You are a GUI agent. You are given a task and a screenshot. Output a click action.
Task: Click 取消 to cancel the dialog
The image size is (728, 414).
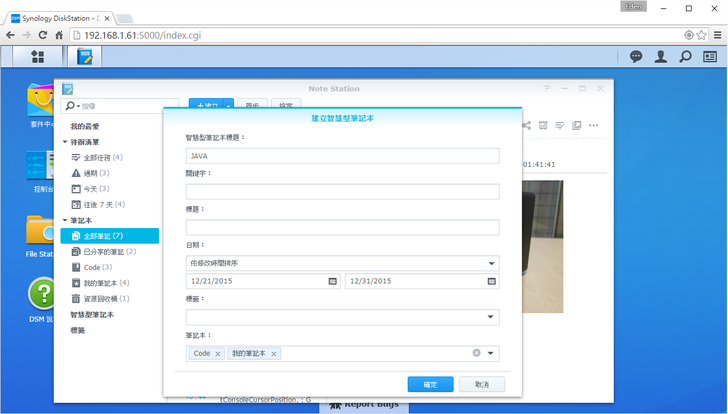click(482, 384)
